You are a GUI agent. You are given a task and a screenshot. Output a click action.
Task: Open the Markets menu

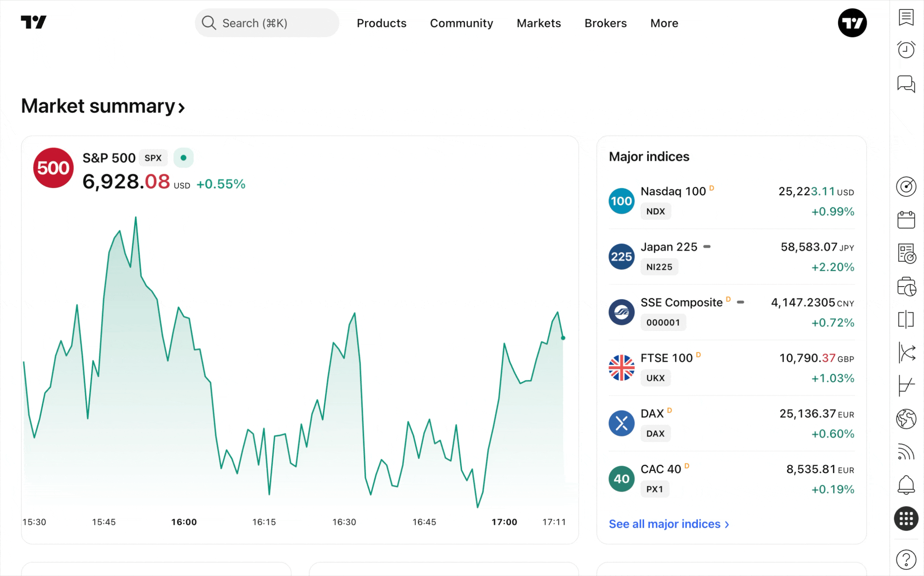pos(538,23)
